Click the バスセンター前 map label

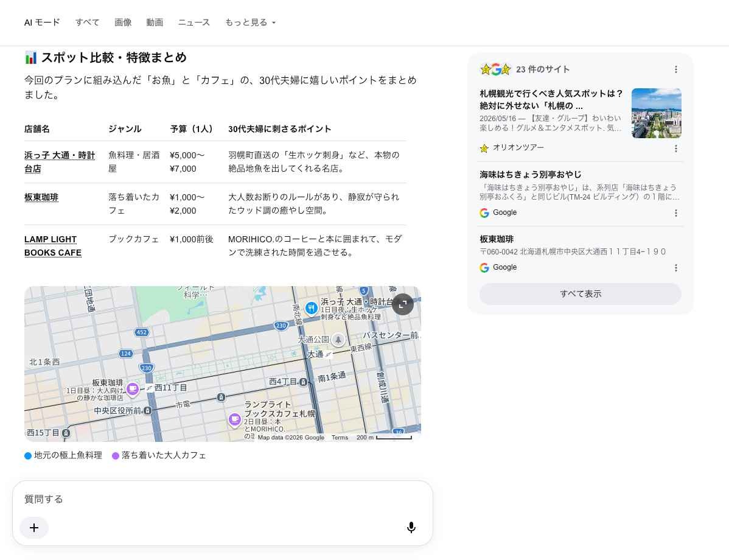coord(391,335)
